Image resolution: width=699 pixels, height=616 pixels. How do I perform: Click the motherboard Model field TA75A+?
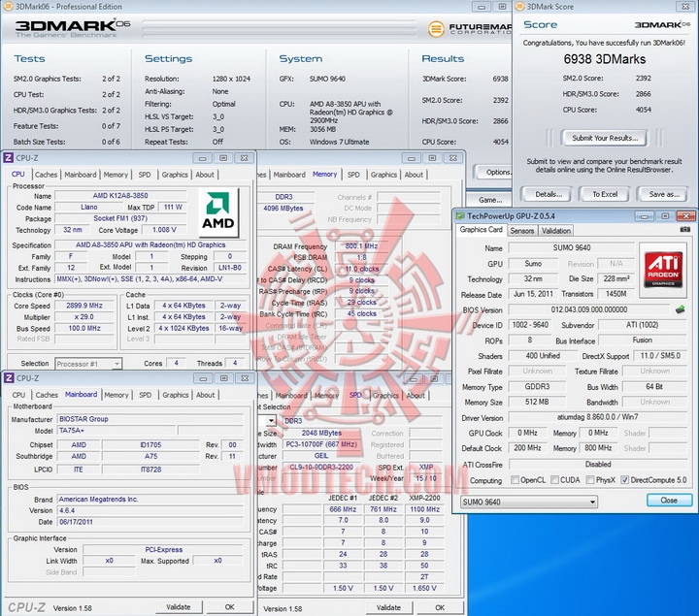116,431
